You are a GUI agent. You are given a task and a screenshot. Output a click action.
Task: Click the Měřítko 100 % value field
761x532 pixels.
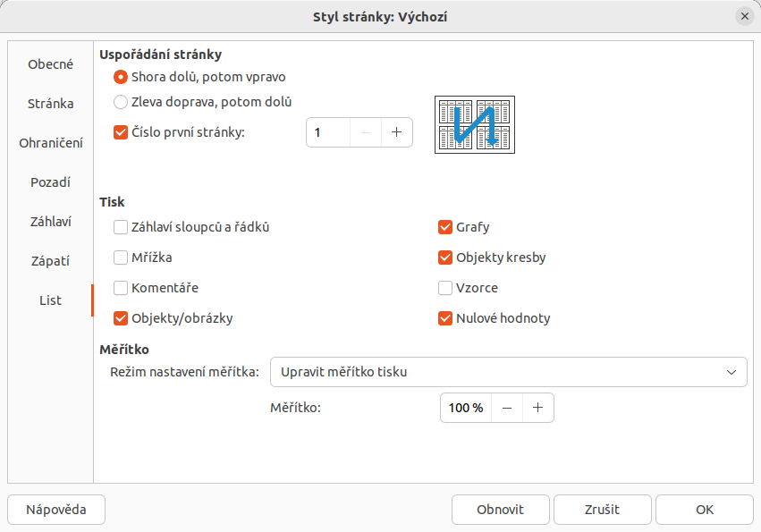(466, 408)
